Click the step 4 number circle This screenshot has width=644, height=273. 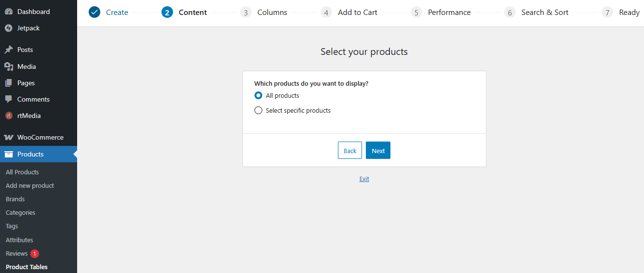coord(326,13)
